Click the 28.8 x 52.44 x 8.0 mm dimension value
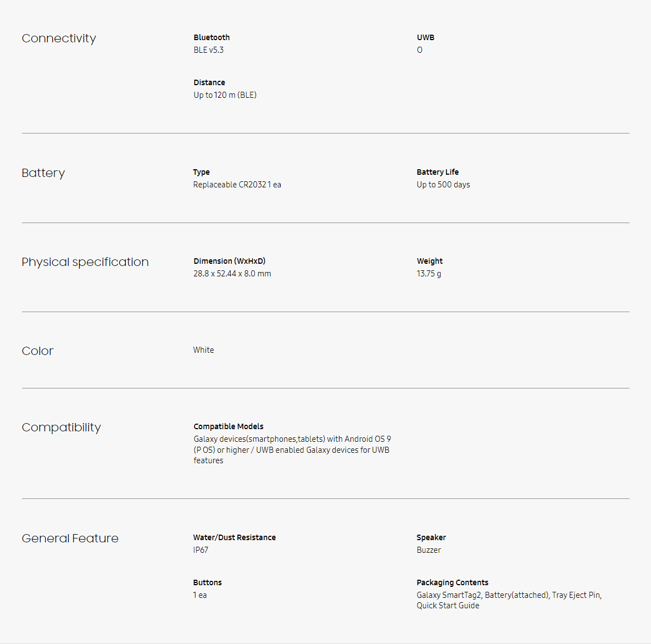 [x=232, y=274]
